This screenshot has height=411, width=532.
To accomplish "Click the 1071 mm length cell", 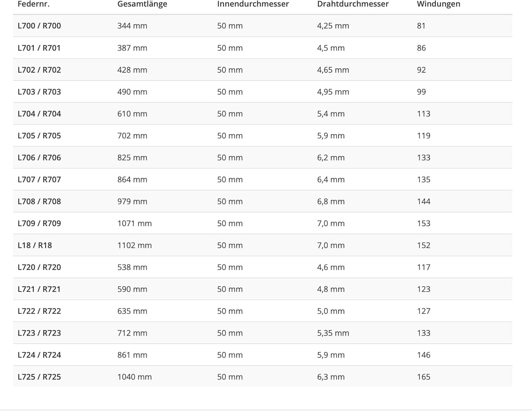I will pyautogui.click(x=134, y=223).
